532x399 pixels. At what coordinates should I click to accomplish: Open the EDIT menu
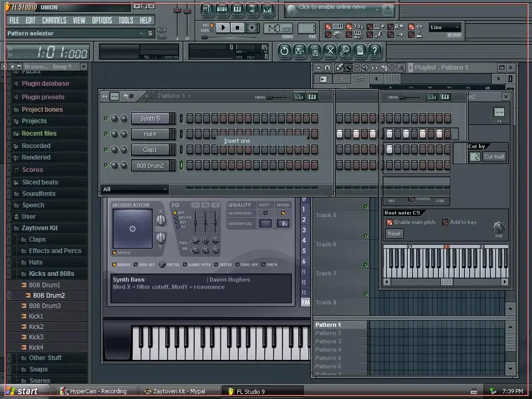pyautogui.click(x=31, y=20)
